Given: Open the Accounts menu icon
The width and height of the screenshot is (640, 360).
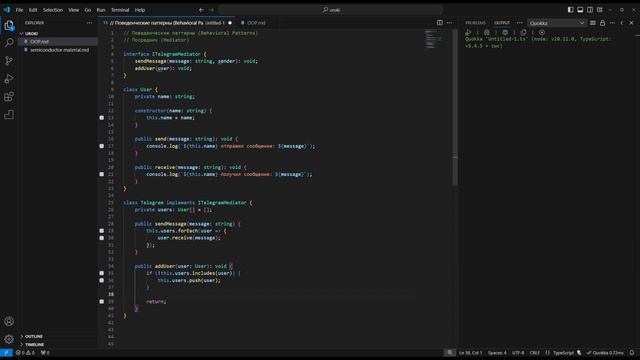Looking at the screenshot, I should [9, 322].
